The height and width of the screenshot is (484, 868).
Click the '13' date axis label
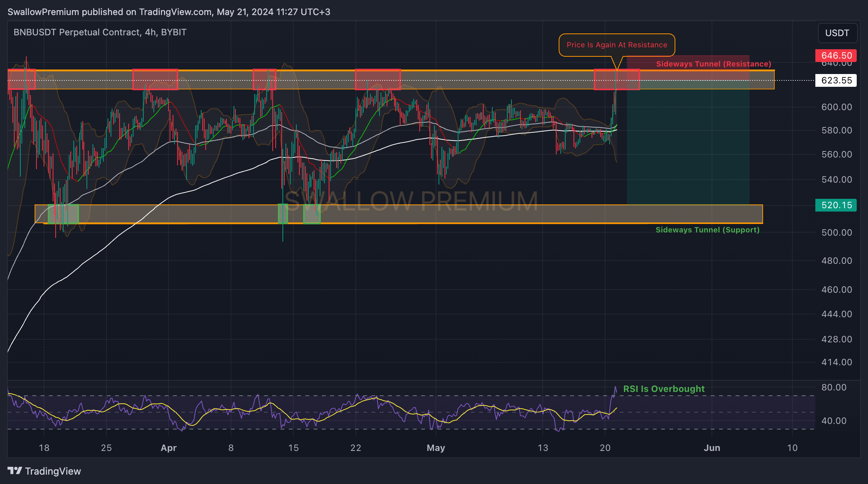click(543, 448)
